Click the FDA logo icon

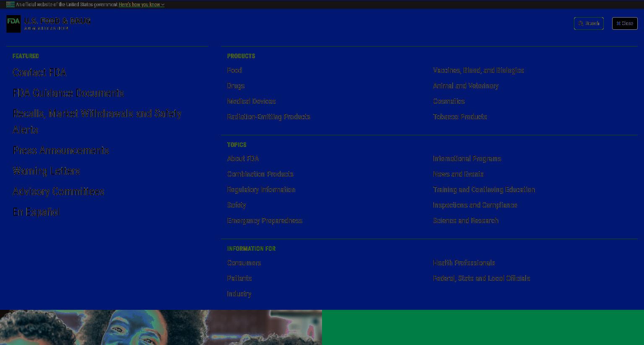(13, 24)
